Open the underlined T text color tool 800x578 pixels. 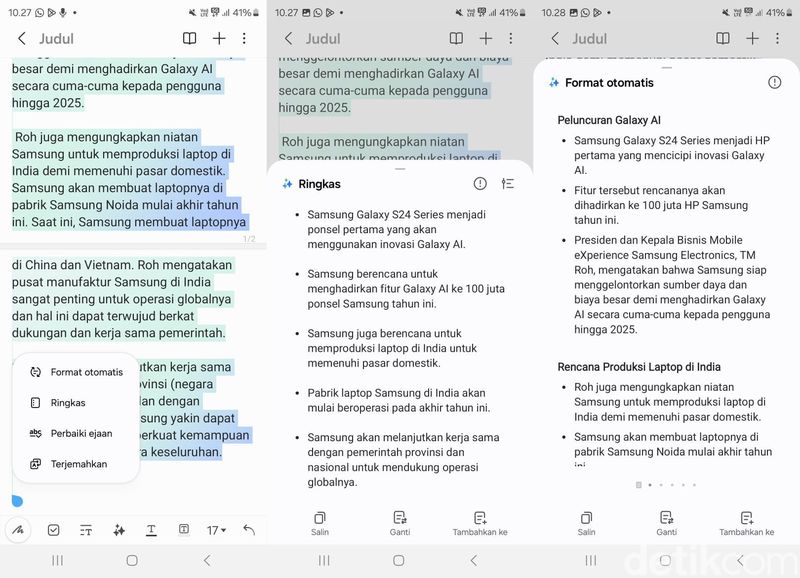click(x=151, y=531)
